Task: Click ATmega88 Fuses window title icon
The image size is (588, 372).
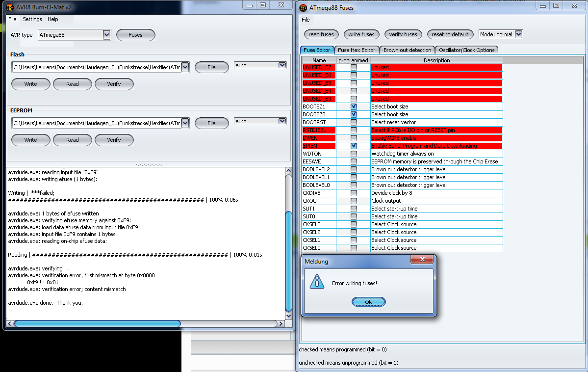Action: (x=303, y=7)
